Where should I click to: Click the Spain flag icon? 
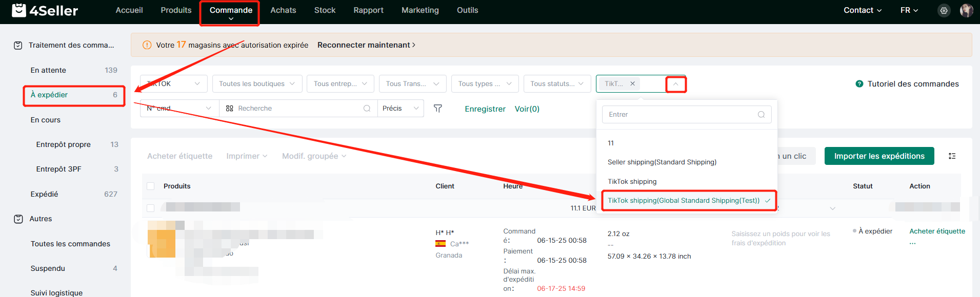click(x=441, y=244)
